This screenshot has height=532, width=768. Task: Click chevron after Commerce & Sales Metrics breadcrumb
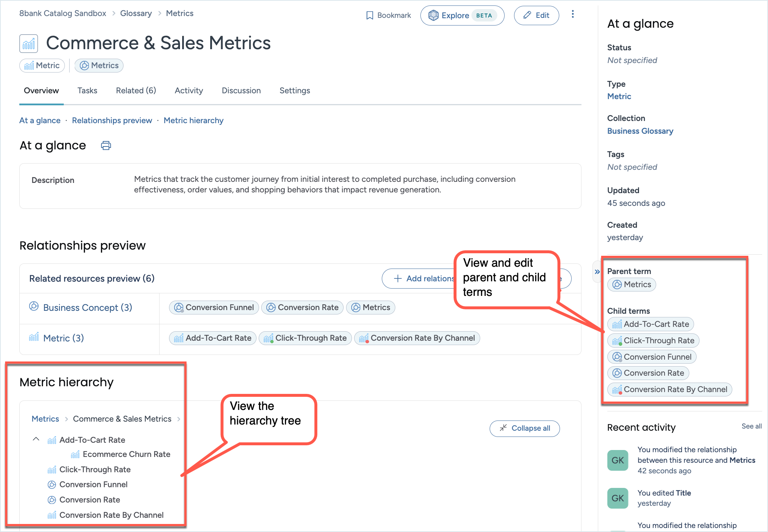[179, 419]
